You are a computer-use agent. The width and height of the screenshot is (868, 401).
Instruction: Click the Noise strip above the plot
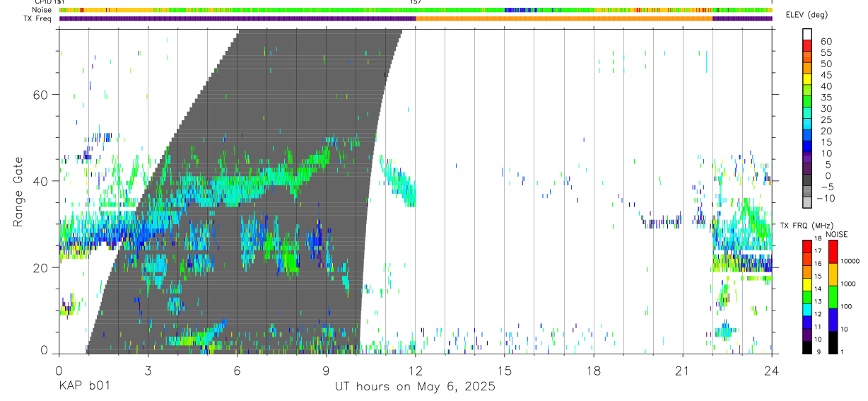(x=416, y=11)
